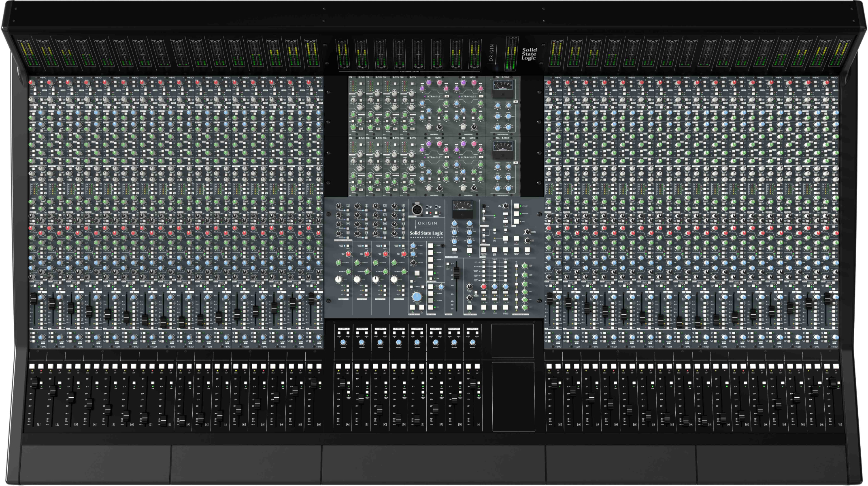The width and height of the screenshot is (868, 486).
Task: Click the bus 1 trim knob
Action: pyautogui.click(x=339, y=206)
